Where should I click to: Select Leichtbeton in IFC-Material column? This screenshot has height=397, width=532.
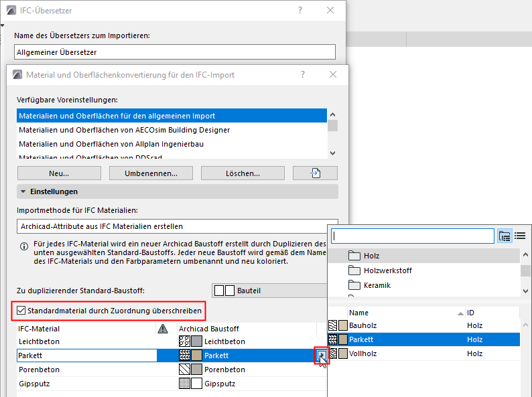tap(39, 341)
